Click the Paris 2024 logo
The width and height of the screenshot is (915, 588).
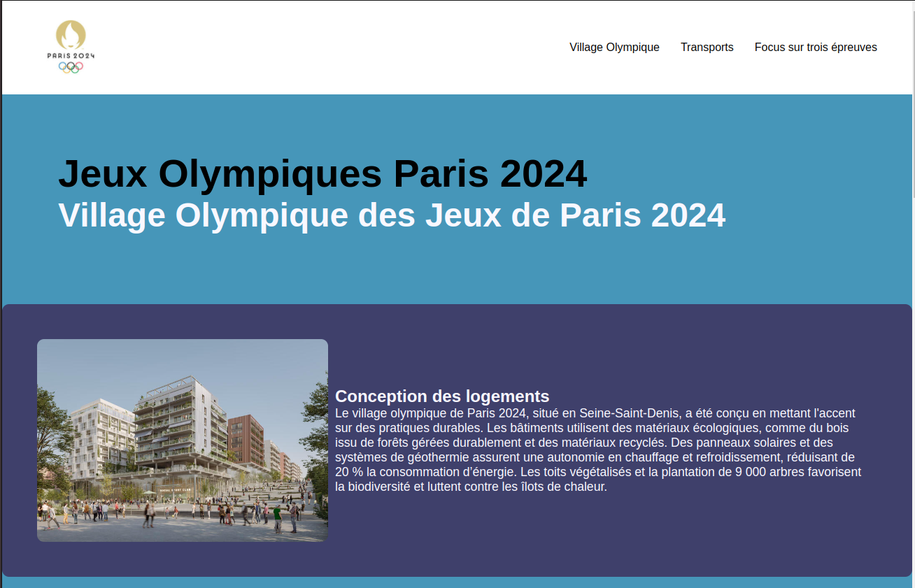coord(71,47)
